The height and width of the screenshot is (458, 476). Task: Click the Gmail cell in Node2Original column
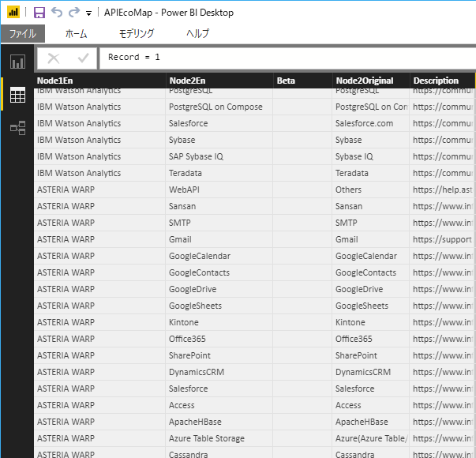pyautogui.click(x=371, y=239)
